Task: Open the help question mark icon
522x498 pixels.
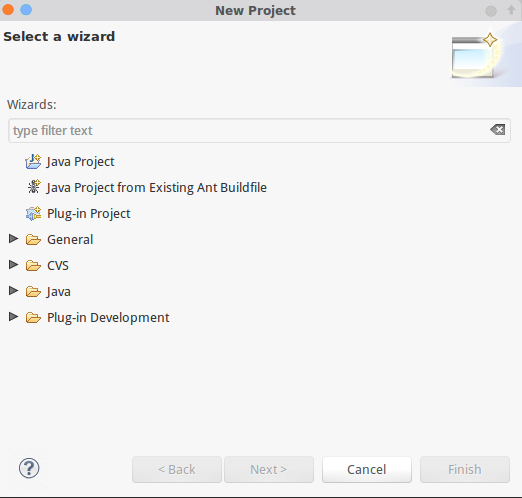Action: (29, 468)
